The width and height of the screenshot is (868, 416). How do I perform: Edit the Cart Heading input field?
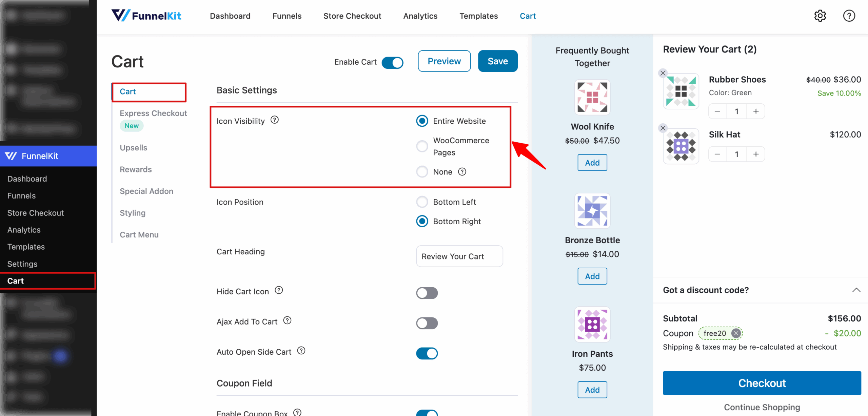pyautogui.click(x=459, y=256)
